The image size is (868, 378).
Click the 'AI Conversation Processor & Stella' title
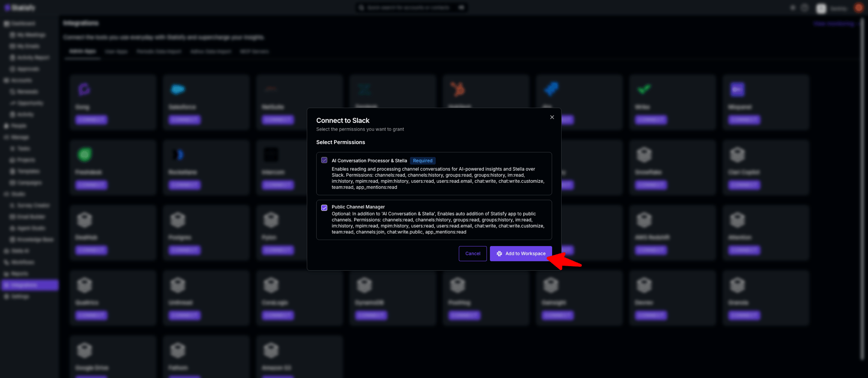[x=369, y=161]
